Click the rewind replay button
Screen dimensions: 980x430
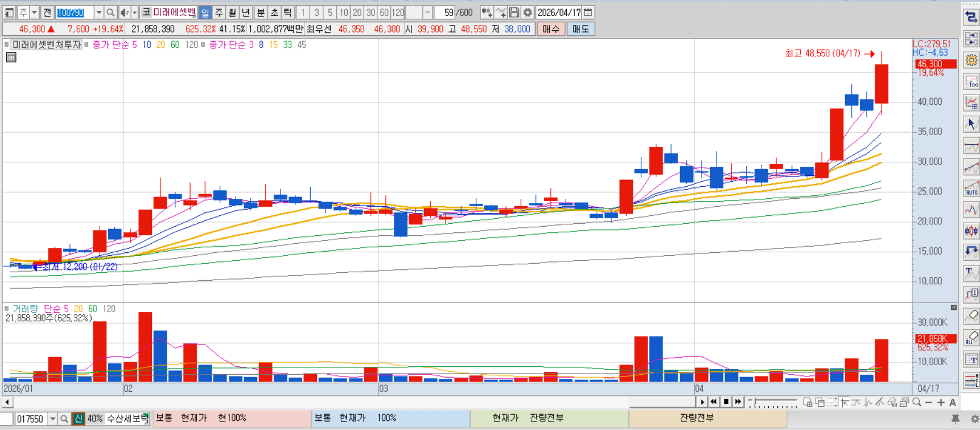pyautogui.click(x=714, y=402)
